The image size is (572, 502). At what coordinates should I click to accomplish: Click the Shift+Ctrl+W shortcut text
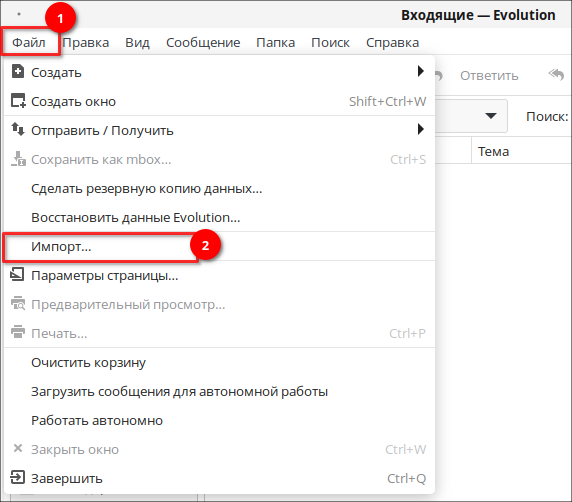(x=387, y=101)
